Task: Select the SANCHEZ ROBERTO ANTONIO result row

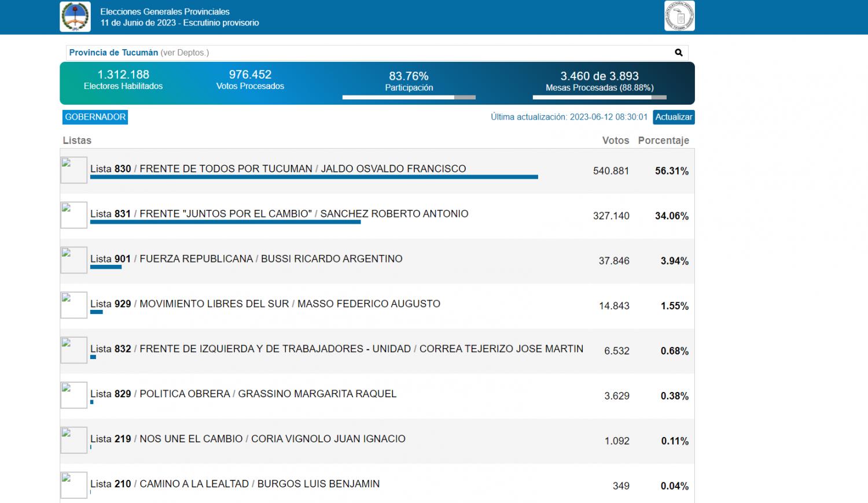Action: pos(394,214)
